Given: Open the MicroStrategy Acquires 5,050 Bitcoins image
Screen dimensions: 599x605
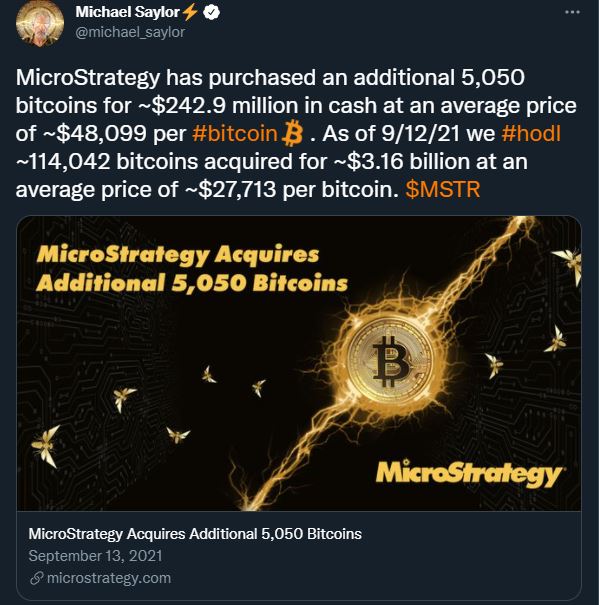Looking at the screenshot, I should 299,363.
